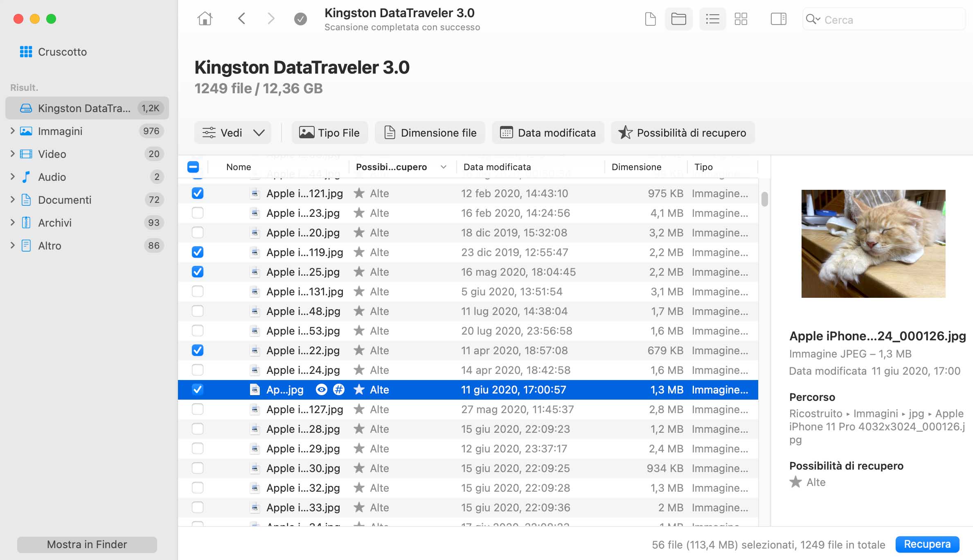This screenshot has height=560, width=973.
Task: Switch to folder view icon
Action: (x=678, y=19)
